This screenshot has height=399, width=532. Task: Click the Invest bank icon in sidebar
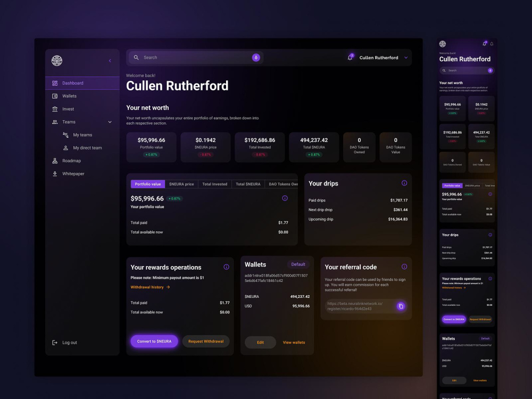55,109
